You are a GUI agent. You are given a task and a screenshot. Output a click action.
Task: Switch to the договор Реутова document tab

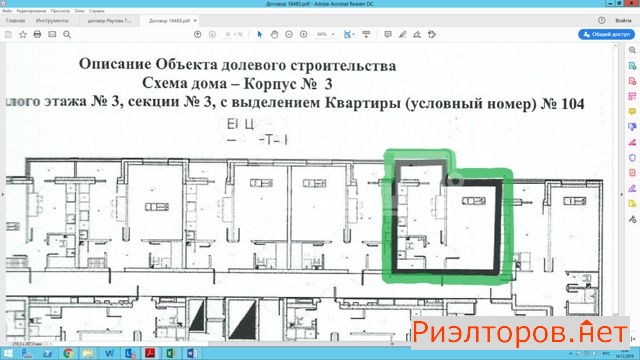[x=109, y=20]
